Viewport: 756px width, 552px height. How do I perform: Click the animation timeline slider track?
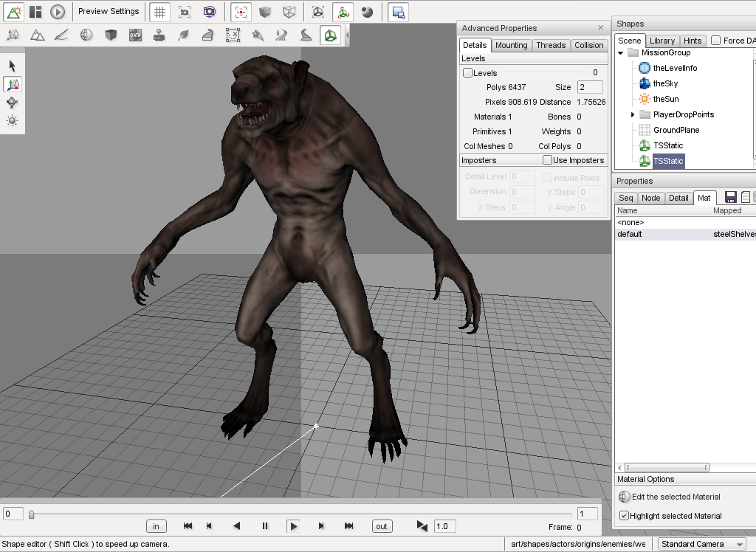tap(295, 514)
